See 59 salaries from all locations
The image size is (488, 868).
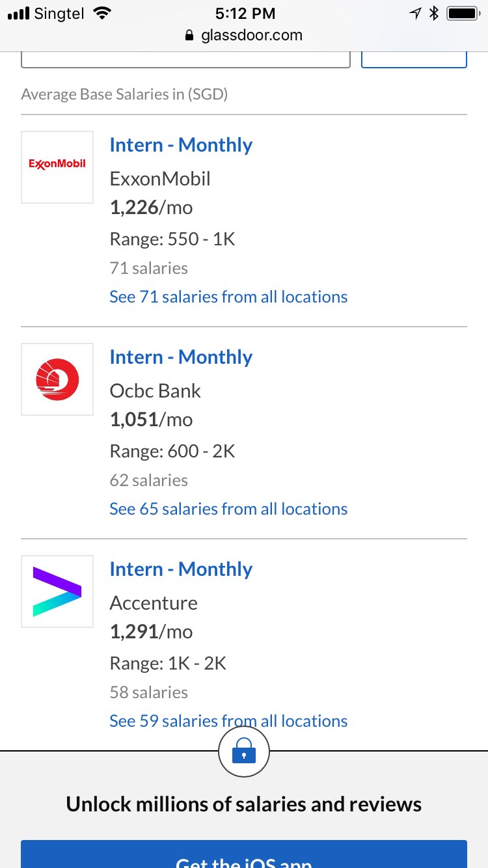click(228, 721)
